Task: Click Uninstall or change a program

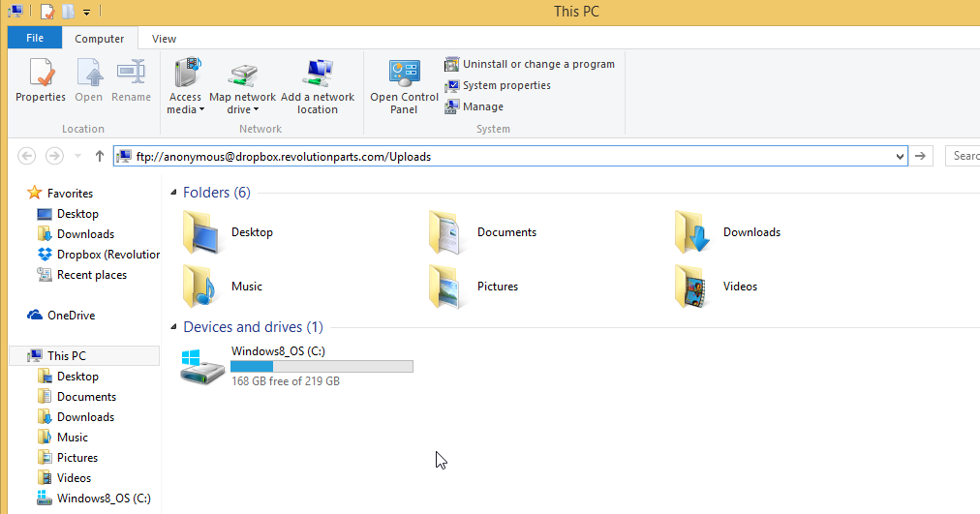Action: (530, 64)
